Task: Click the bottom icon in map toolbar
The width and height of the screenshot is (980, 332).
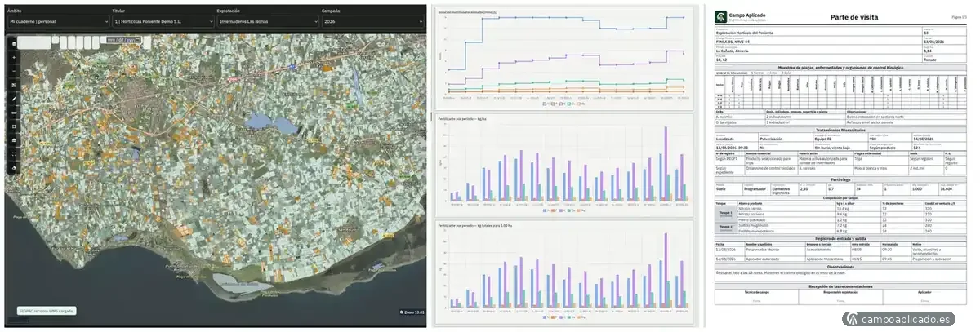Action: (x=14, y=168)
